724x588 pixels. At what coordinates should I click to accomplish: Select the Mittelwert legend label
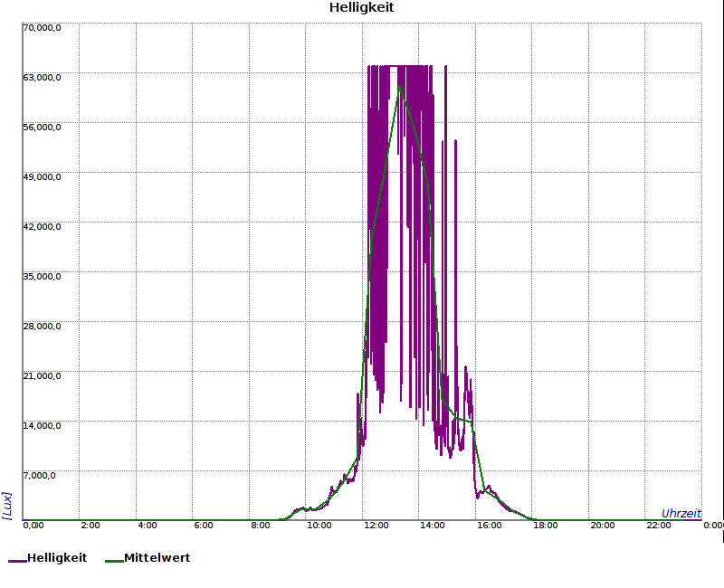[x=157, y=558]
